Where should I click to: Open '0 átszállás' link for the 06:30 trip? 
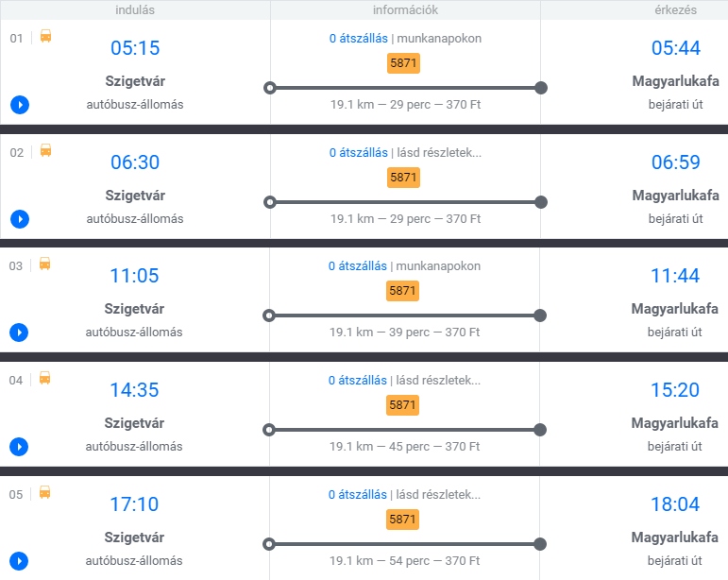point(358,152)
